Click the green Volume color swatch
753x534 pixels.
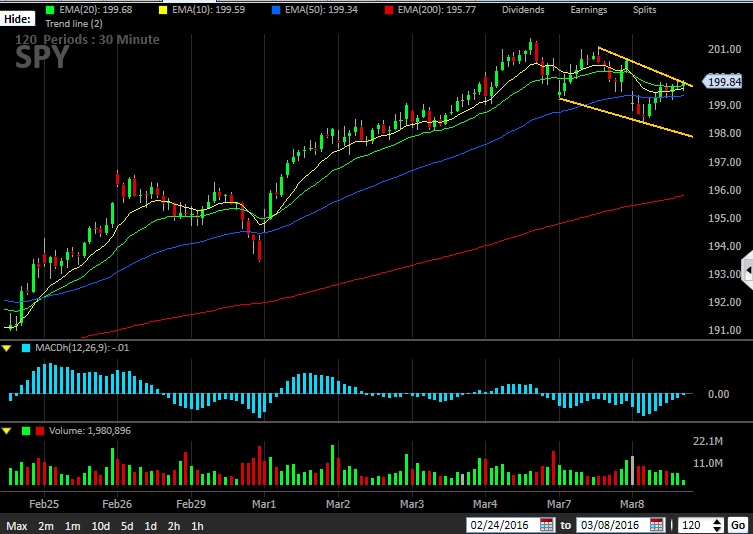pyautogui.click(x=26, y=431)
